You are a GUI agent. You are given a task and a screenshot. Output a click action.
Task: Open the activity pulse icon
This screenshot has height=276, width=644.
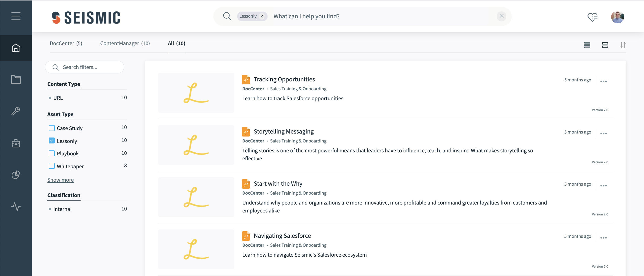pos(16,207)
